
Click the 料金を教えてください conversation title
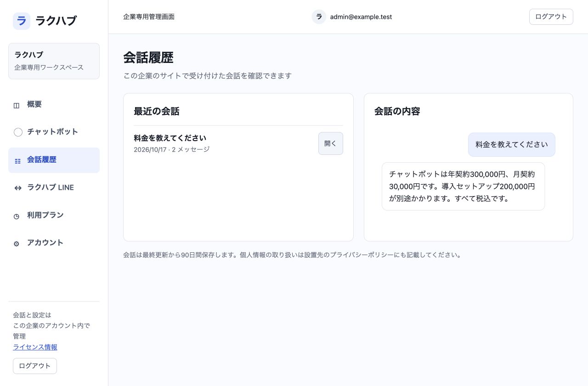pos(170,138)
